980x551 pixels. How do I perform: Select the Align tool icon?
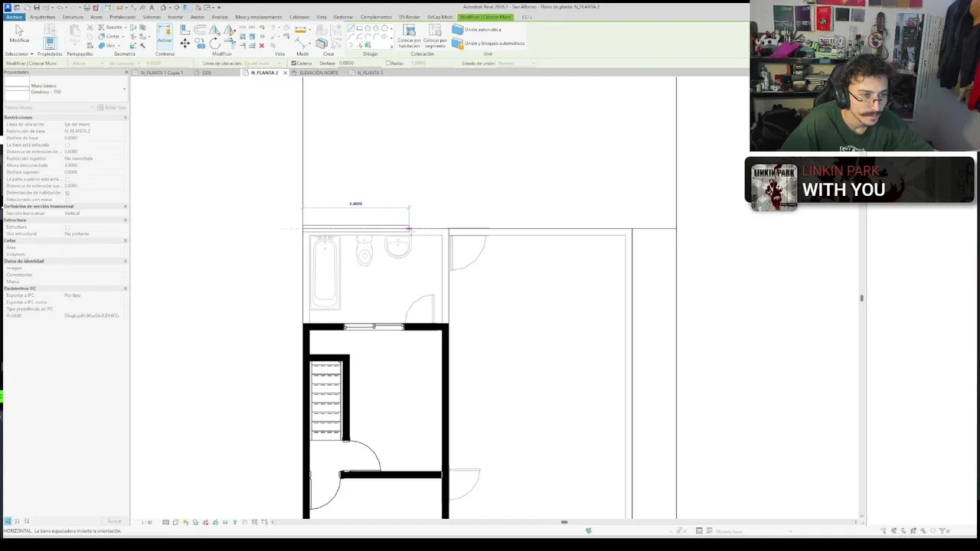coord(185,29)
